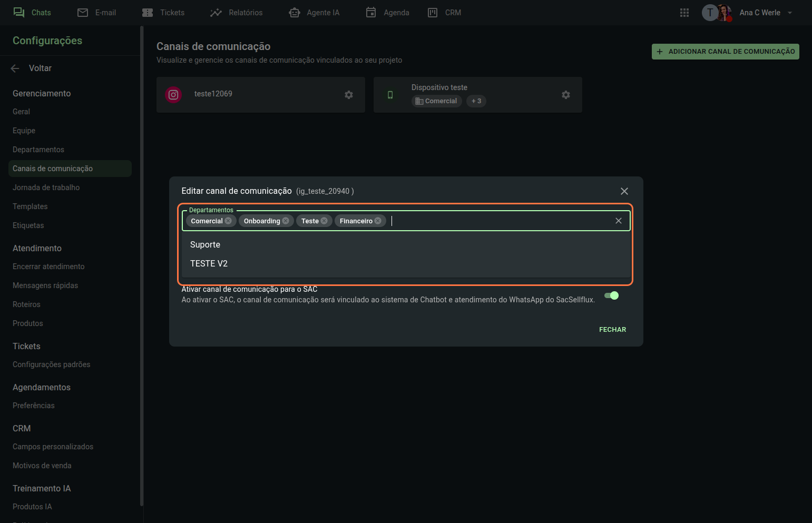This screenshot has height=523, width=812.
Task: Click the Instagram icon for teste12069
Action: [x=173, y=95]
